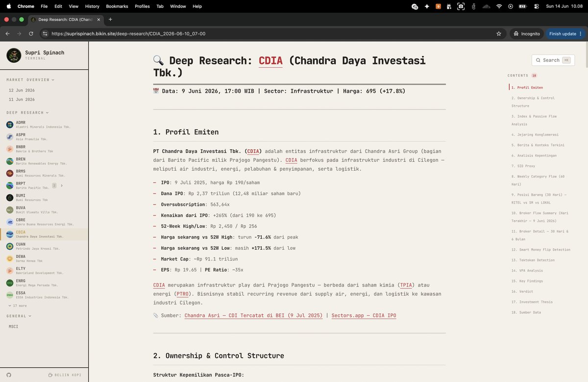Reload the page
This screenshot has height=382, width=588.
[x=31, y=34]
